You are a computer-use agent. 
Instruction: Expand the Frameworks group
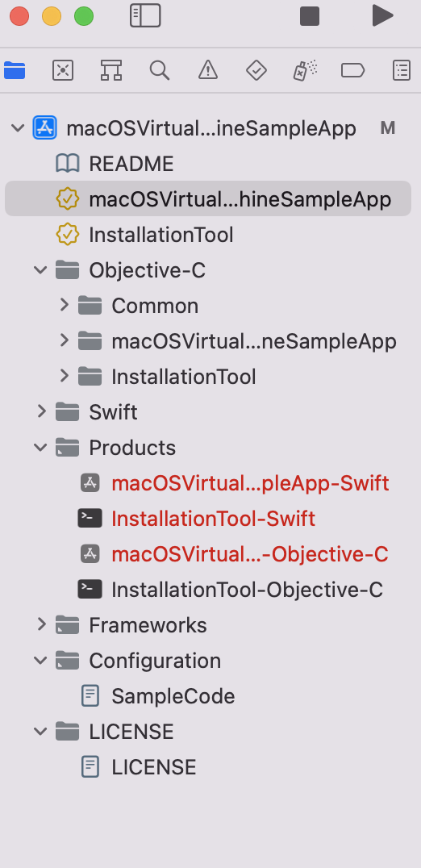click(x=41, y=624)
